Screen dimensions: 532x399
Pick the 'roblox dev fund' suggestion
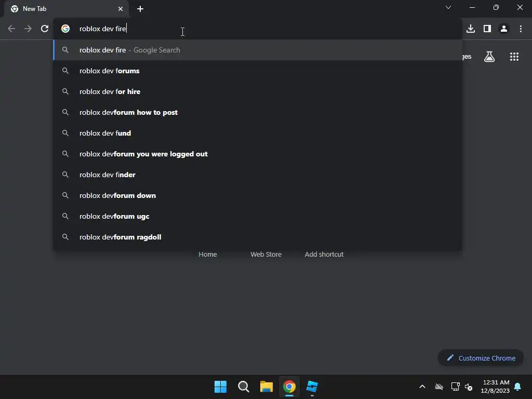click(258, 134)
